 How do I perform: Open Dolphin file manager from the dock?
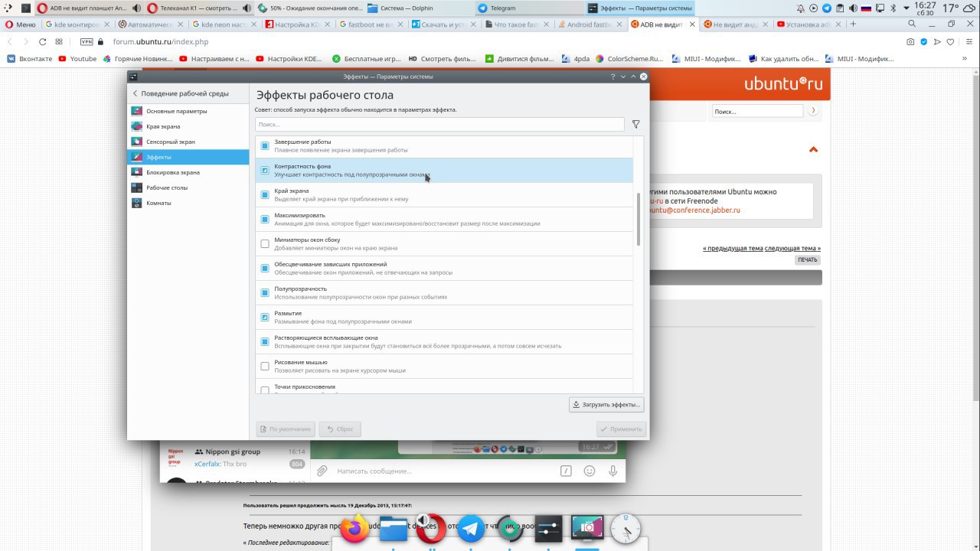[x=394, y=529]
